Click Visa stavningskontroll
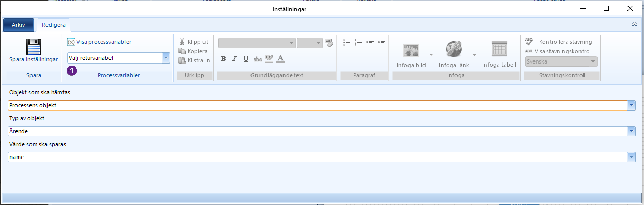 (558, 51)
